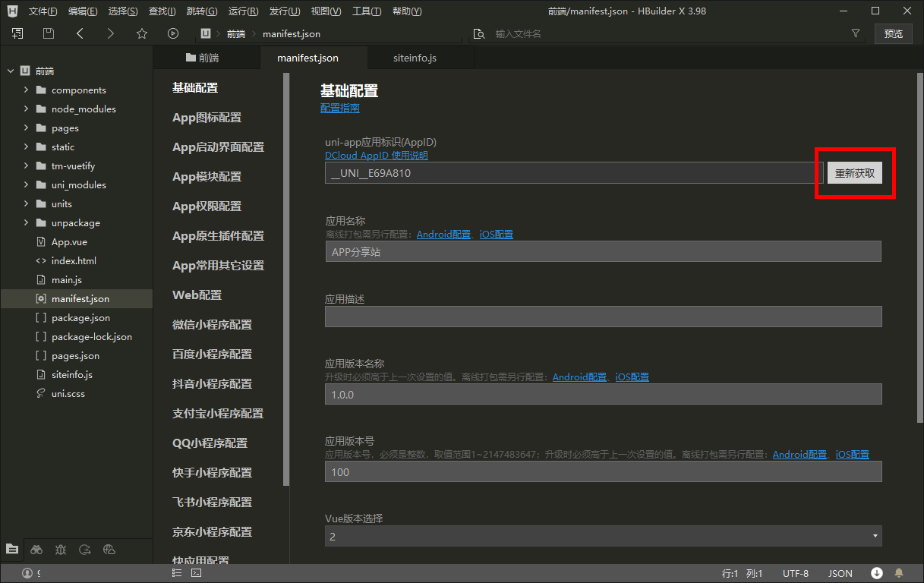924x583 pixels.
Task: Click the Save file icon in toolbar
Action: pos(49,33)
